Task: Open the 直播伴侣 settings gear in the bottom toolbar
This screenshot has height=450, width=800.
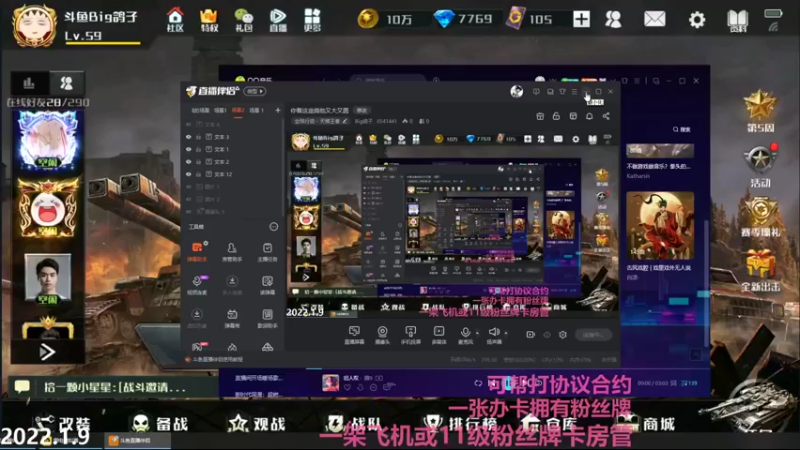Action: click(x=562, y=335)
